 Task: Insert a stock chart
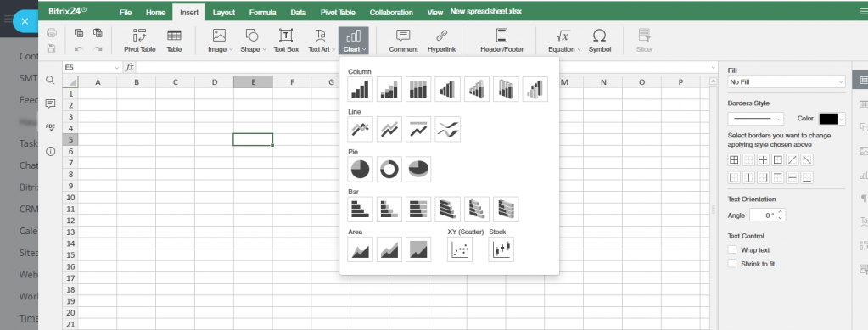tap(501, 249)
